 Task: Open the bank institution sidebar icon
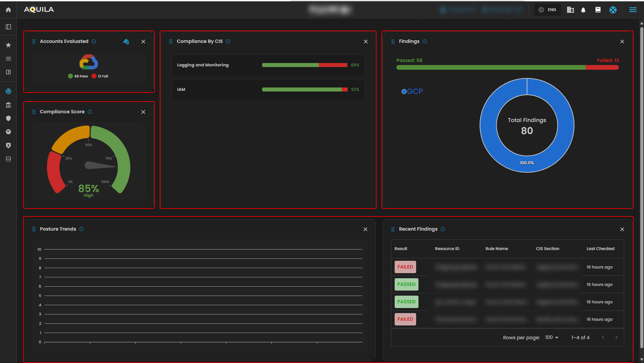tap(8, 105)
